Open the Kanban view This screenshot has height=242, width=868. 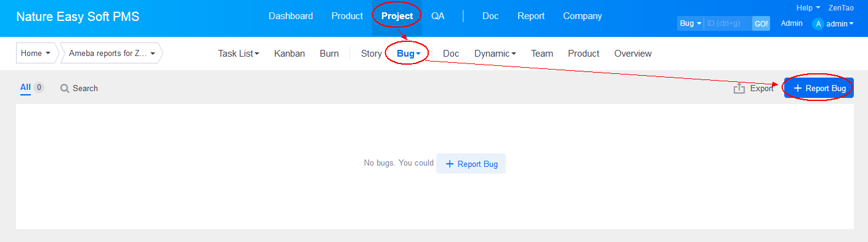(290, 54)
